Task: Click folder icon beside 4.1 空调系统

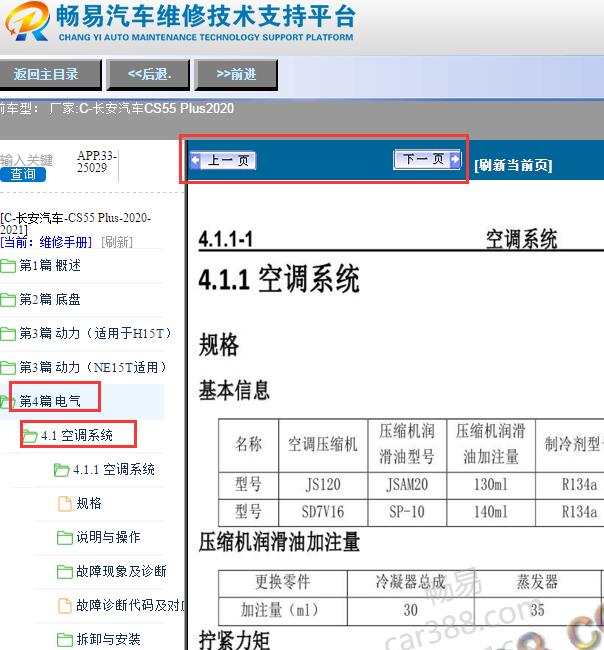Action: click(30, 436)
